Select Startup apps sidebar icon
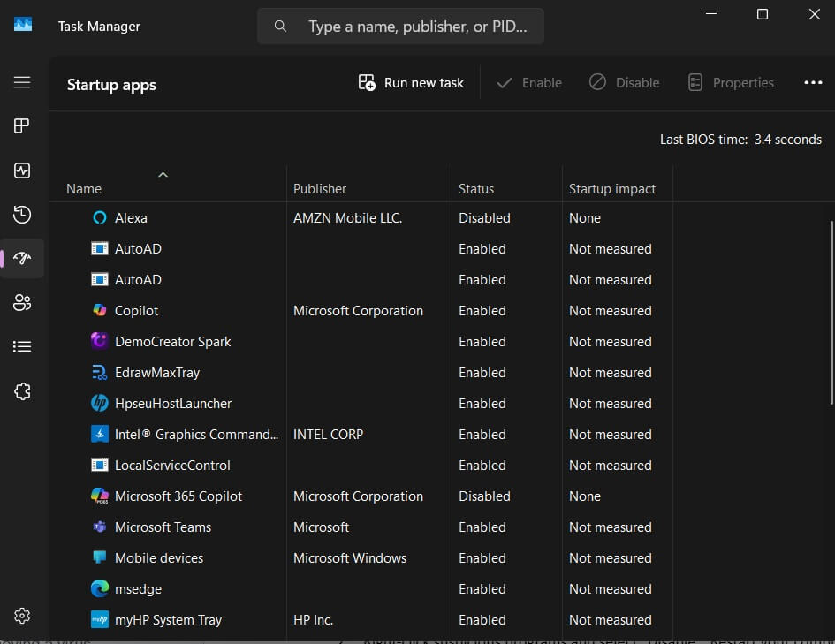 [x=22, y=259]
